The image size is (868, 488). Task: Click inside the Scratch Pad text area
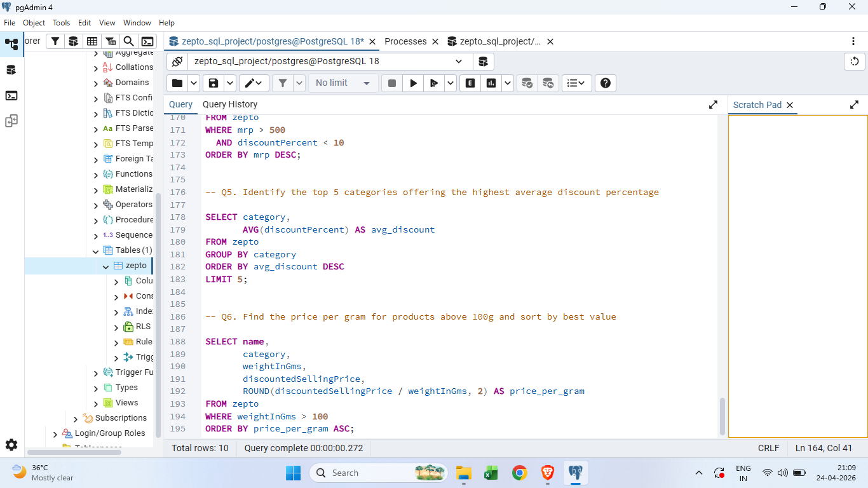pos(797,276)
